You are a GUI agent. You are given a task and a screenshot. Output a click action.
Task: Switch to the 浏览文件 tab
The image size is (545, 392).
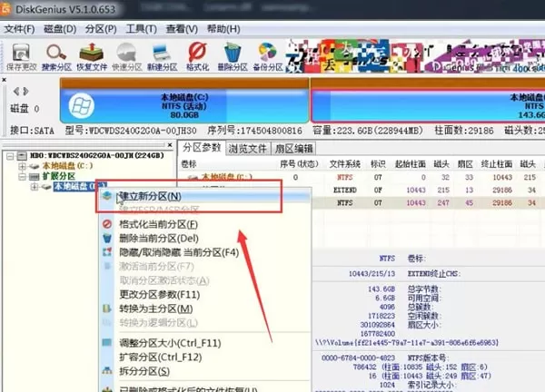coord(247,149)
